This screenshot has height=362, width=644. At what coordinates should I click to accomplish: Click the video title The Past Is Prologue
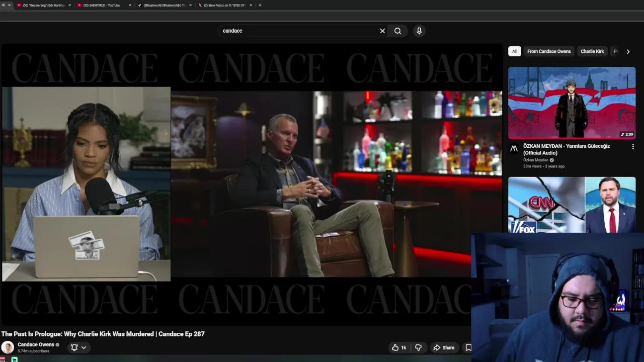pos(103,334)
